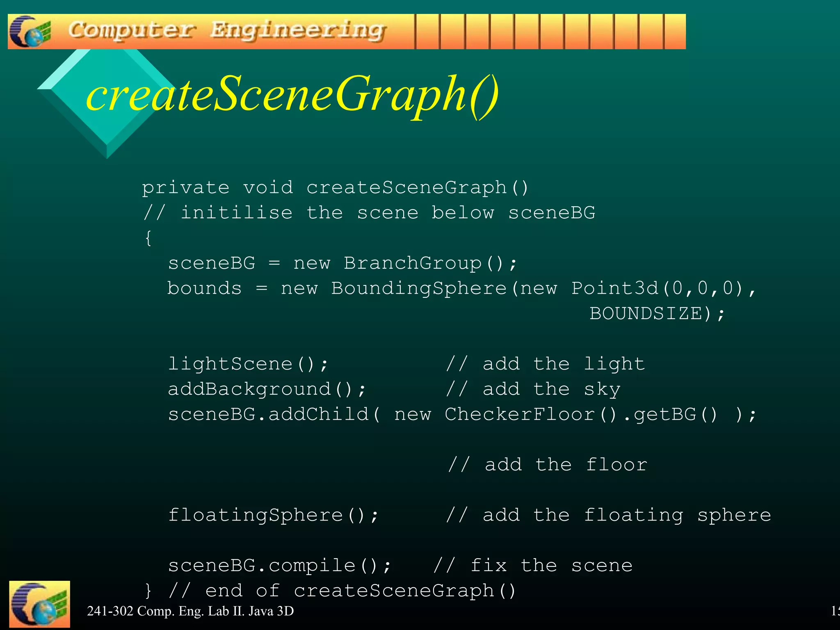
Task: Click the 'addBackground();' call
Action: coord(267,389)
